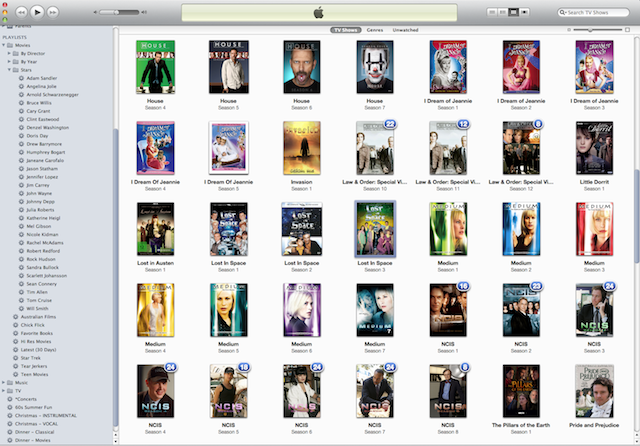
Task: Select the Jim Carrey playlist
Action: click(x=38, y=185)
